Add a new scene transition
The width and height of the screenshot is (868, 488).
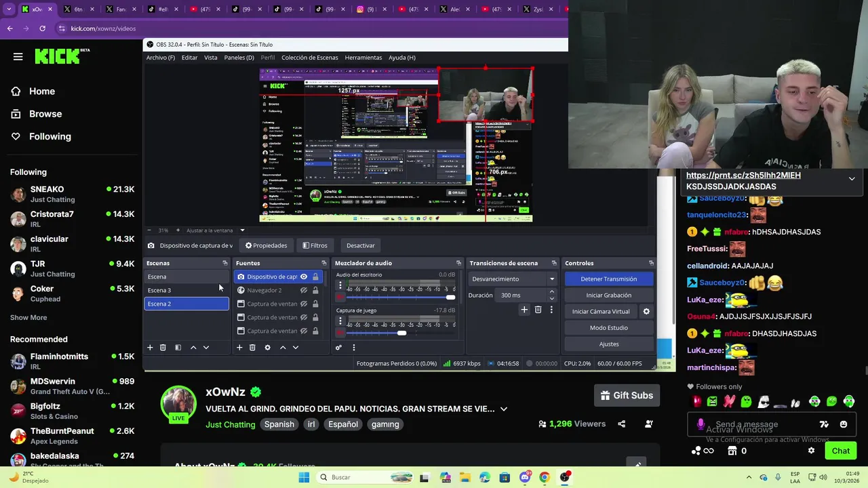[x=524, y=310]
